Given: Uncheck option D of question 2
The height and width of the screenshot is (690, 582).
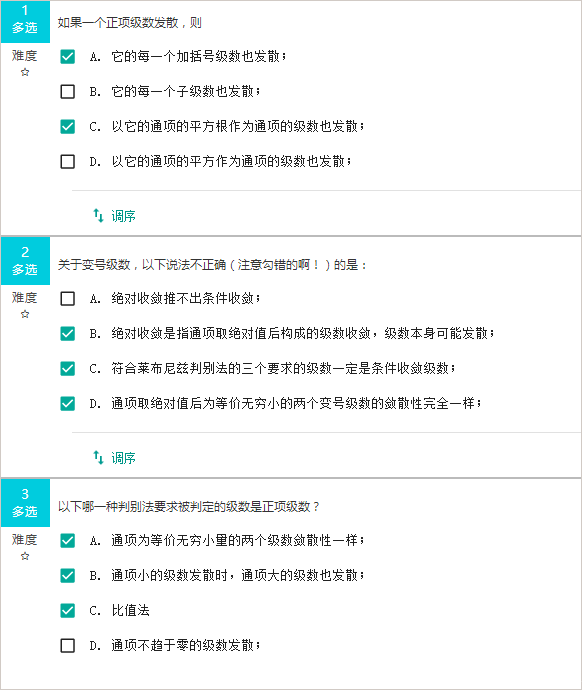Looking at the screenshot, I should [x=68, y=404].
